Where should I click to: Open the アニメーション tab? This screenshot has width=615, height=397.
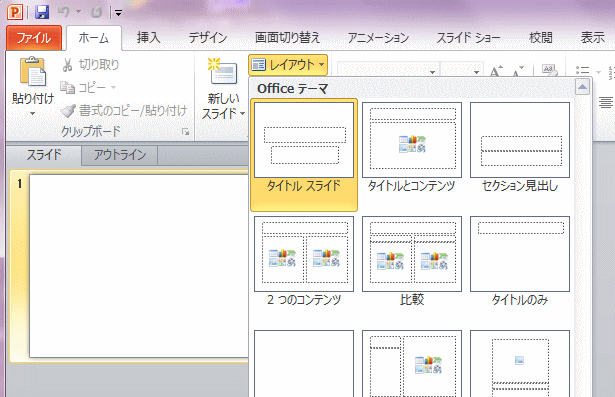tap(378, 38)
